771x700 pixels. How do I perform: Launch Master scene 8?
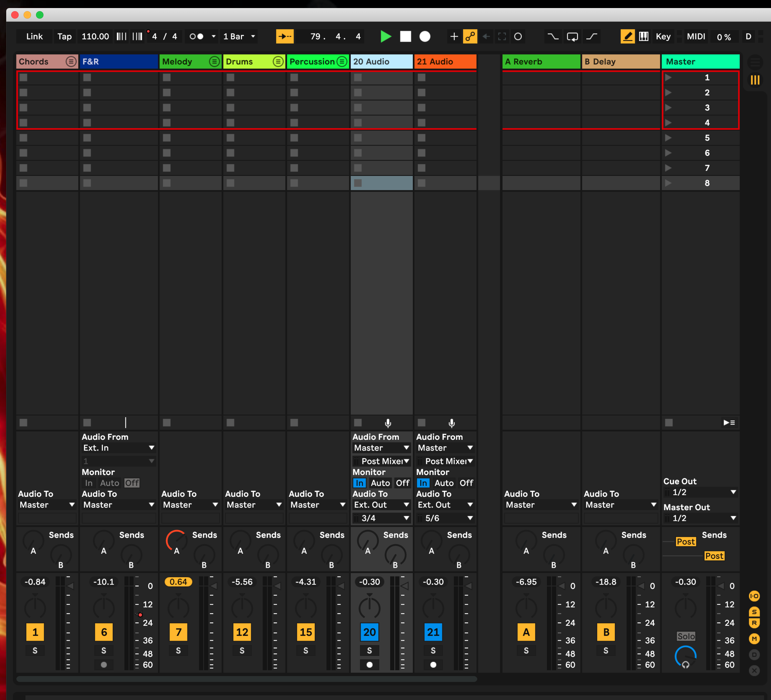pyautogui.click(x=668, y=183)
